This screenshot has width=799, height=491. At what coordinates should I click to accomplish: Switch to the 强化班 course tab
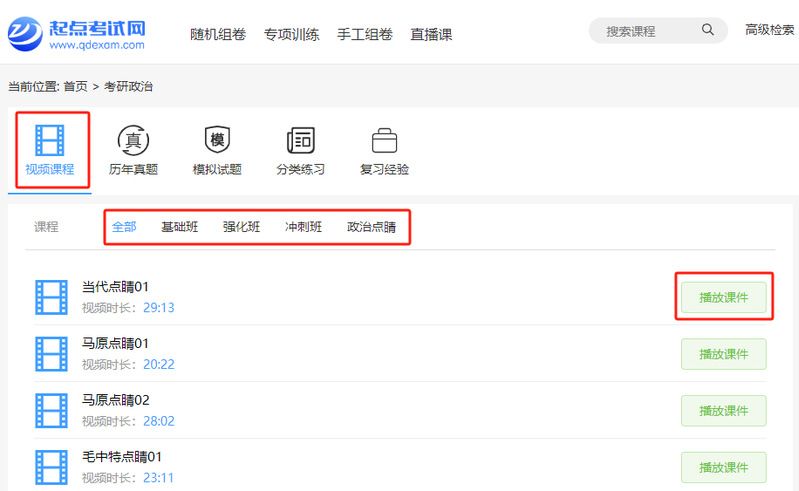[x=241, y=227]
